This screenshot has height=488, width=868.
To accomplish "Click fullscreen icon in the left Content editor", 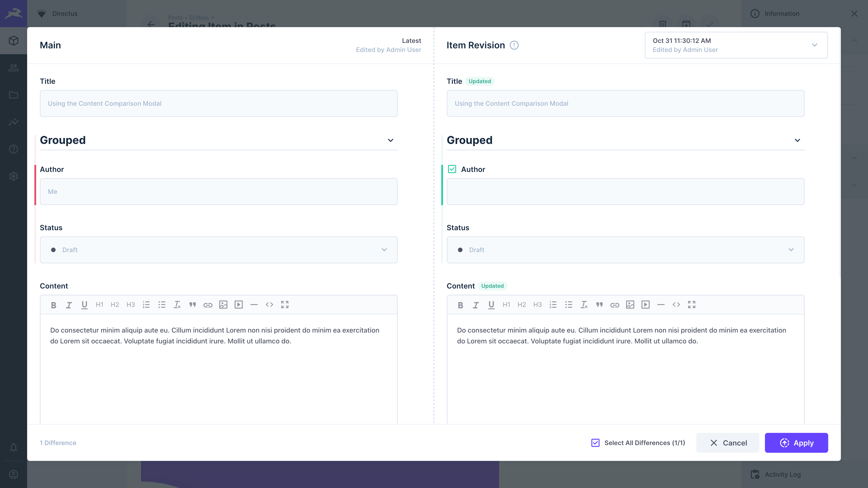I will click(285, 305).
